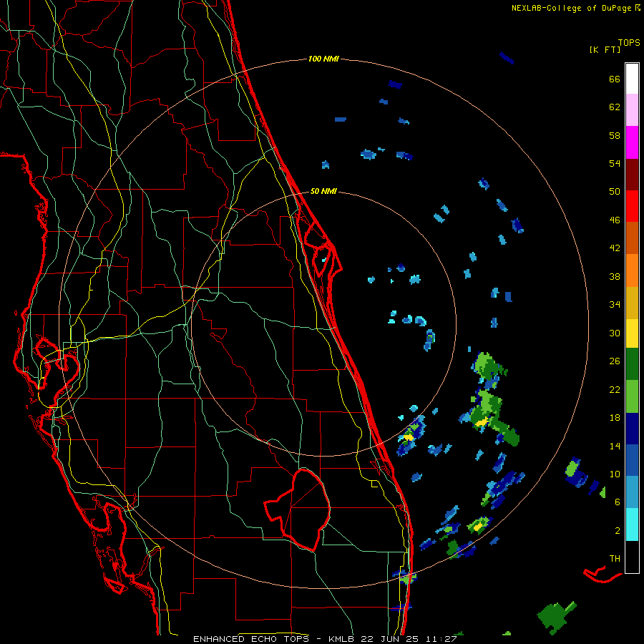The height and width of the screenshot is (644, 644).
Task: Click the 30 legend value
Action: point(615,333)
